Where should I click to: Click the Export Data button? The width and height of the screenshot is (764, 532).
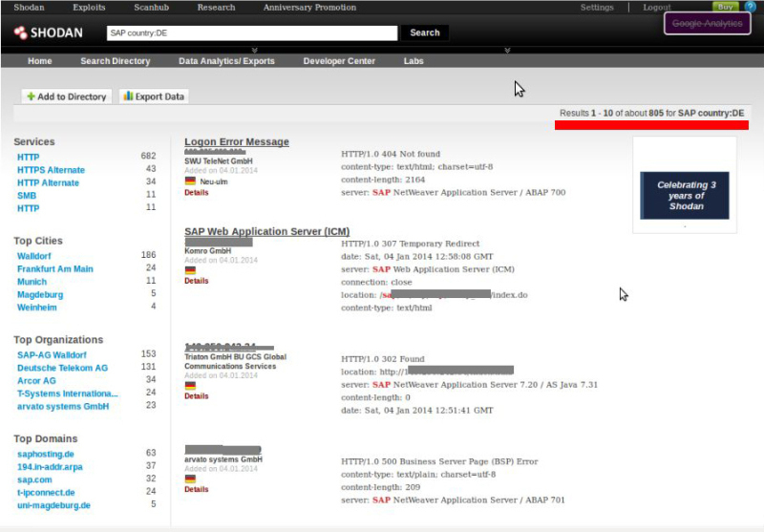click(154, 96)
